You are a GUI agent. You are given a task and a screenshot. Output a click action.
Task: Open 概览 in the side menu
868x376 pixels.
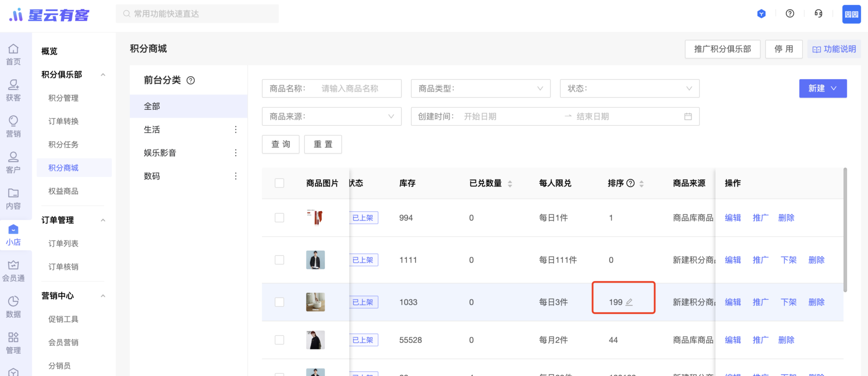(x=49, y=51)
